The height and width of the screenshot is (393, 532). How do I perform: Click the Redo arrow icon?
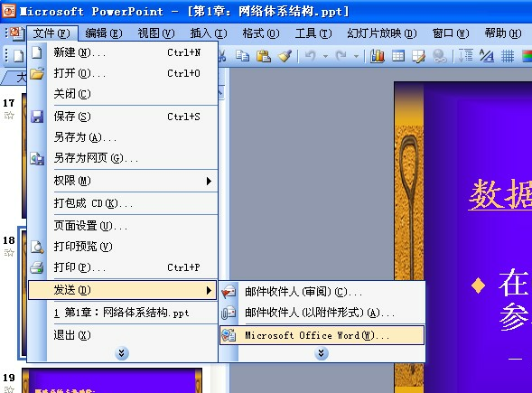341,56
